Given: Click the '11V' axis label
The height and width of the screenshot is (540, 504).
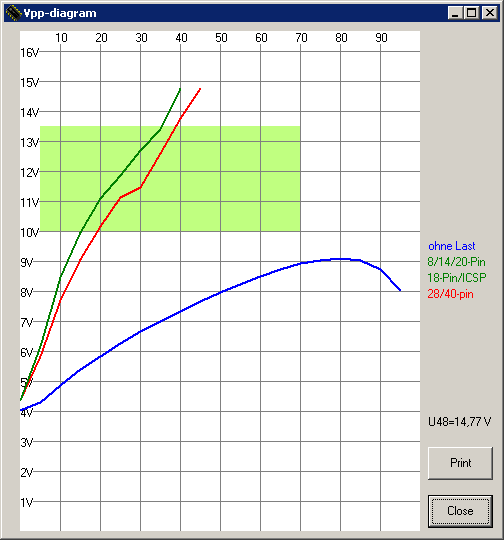Looking at the screenshot, I should [30, 202].
